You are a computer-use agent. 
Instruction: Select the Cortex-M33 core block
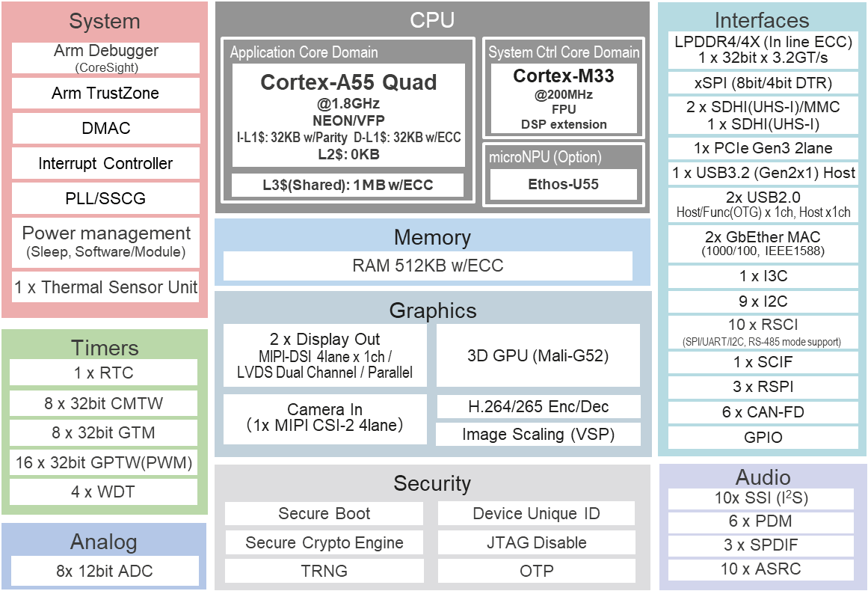click(564, 99)
